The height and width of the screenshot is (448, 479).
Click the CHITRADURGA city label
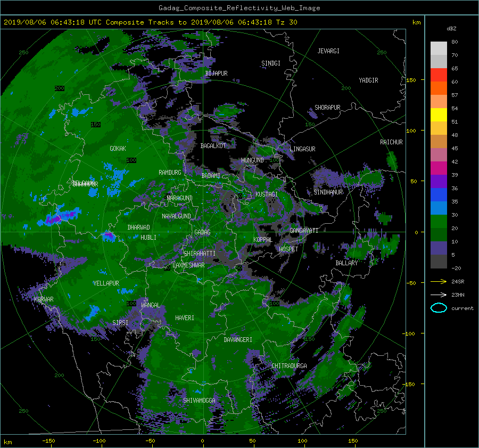289,366
